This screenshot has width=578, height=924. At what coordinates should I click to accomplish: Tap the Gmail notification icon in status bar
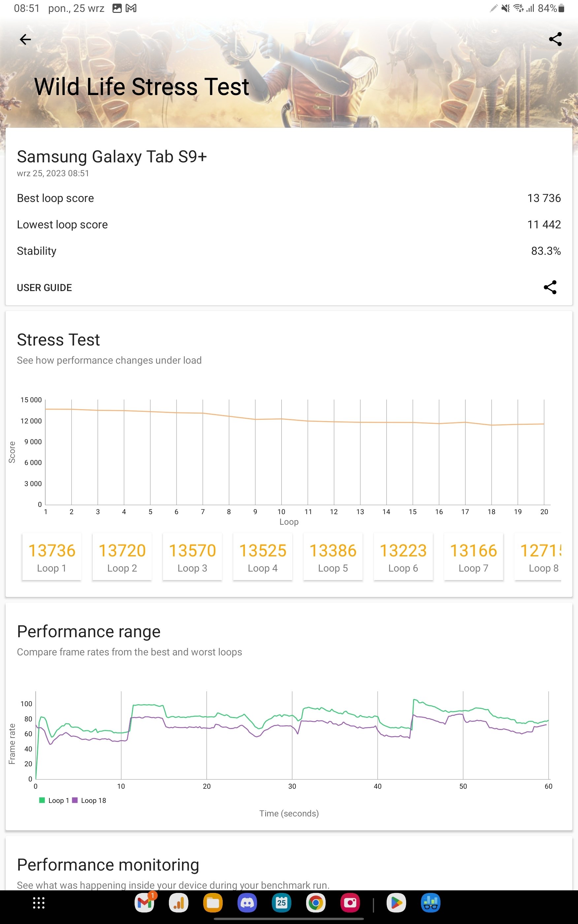click(131, 8)
